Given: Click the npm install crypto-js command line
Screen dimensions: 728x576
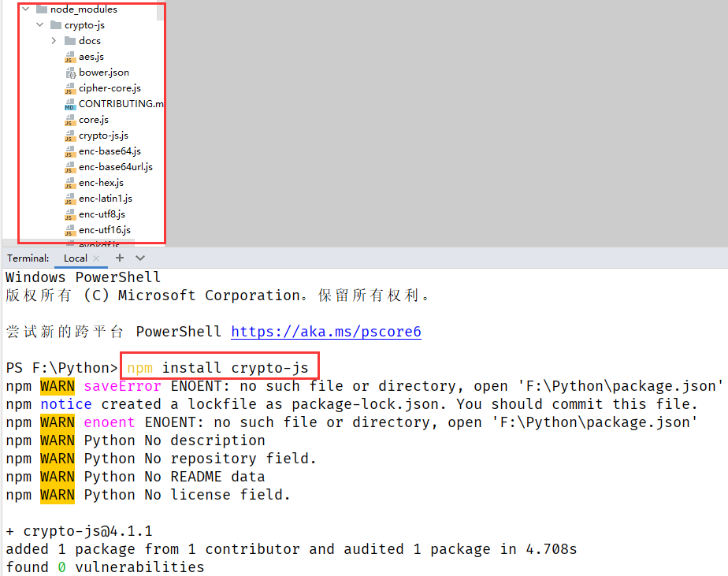Looking at the screenshot, I should 219,368.
